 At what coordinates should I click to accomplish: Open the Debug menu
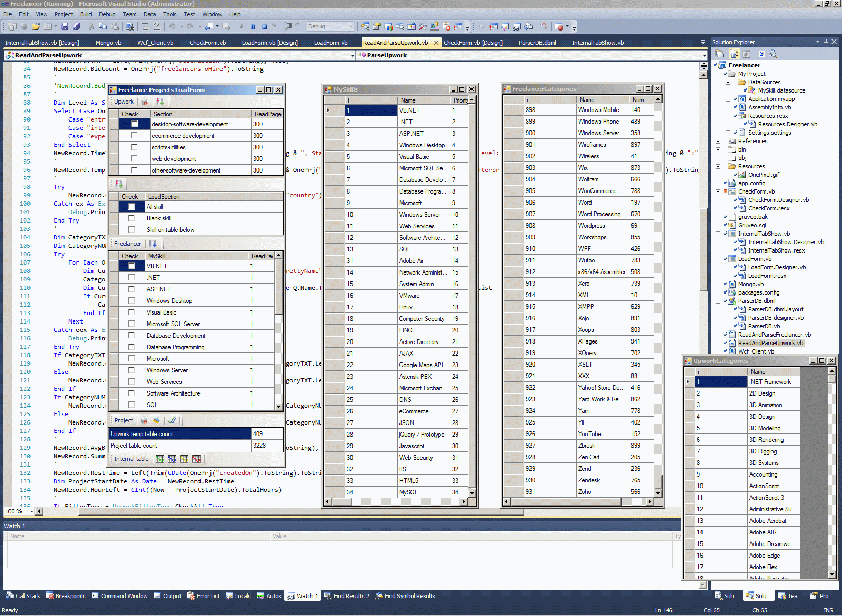107,14
